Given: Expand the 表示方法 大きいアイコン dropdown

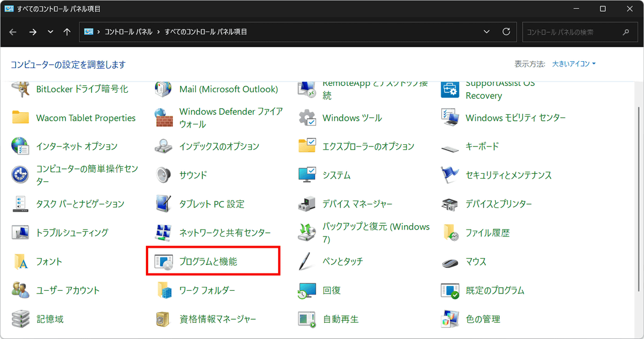Looking at the screenshot, I should coord(574,64).
